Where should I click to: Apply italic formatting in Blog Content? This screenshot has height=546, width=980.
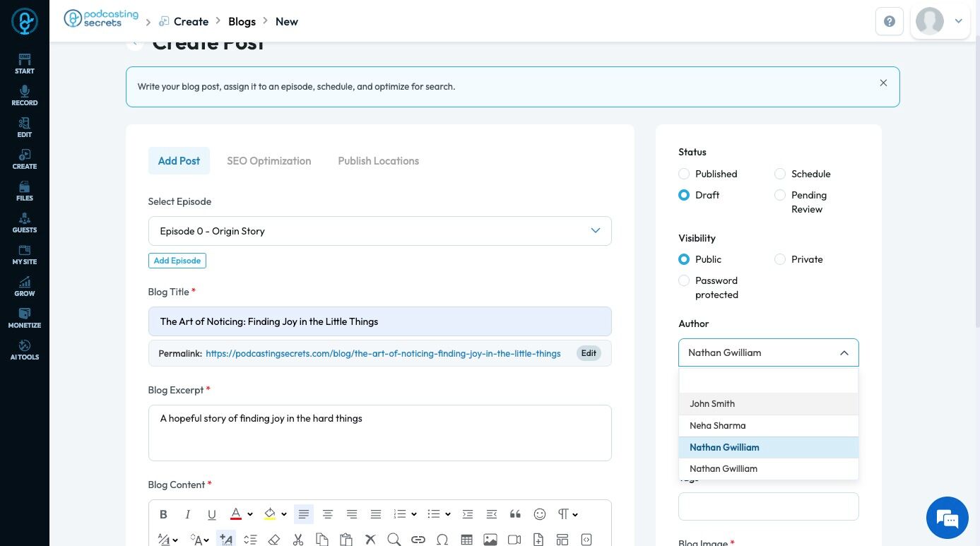coord(187,514)
